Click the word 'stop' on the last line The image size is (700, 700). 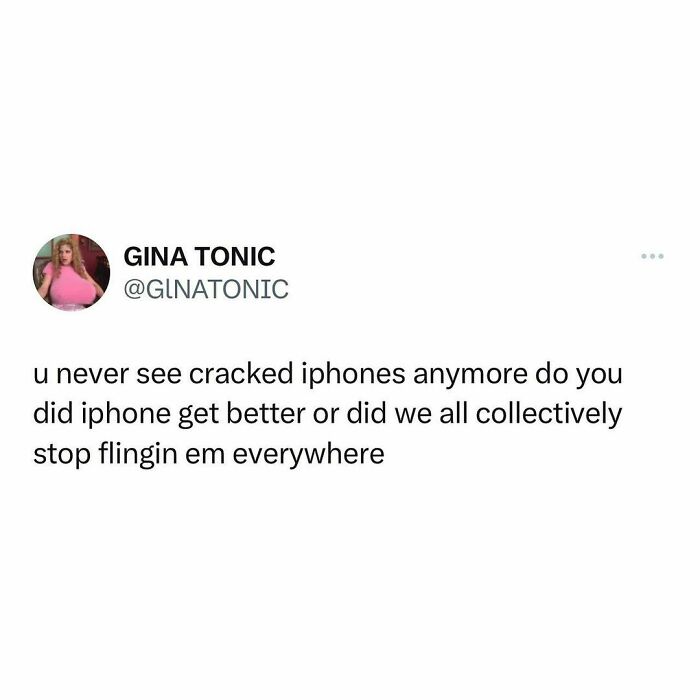(62, 456)
